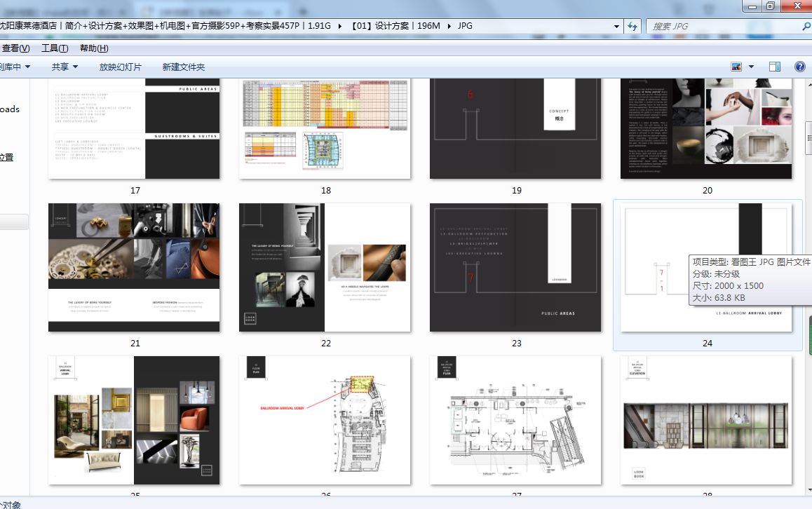Restore down the window

click(x=770, y=6)
